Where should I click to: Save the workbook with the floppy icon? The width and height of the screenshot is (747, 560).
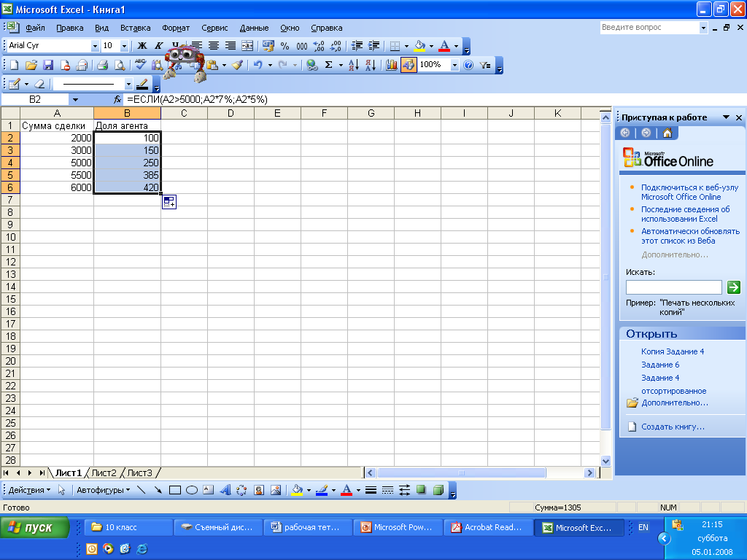48,65
